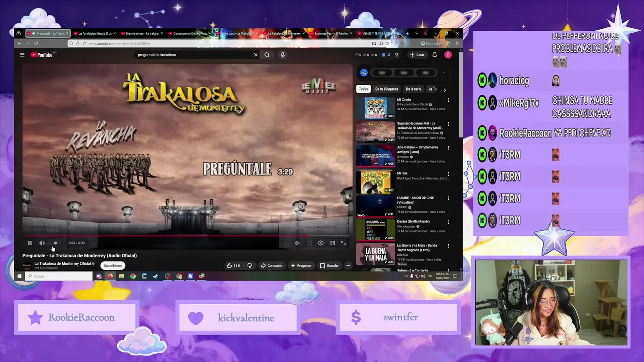This screenshot has height=362, width=644.
Task: Clear the search box with the X
Action: (256, 55)
